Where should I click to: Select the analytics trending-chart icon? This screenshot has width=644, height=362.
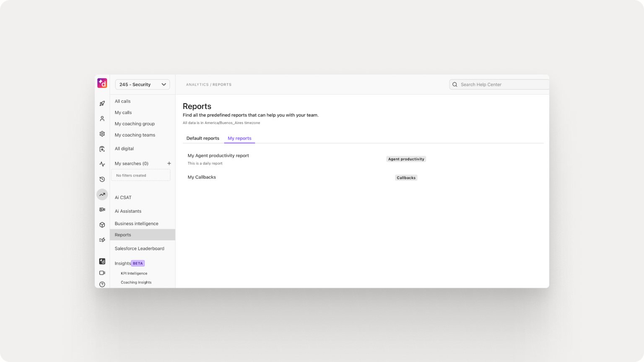102,194
